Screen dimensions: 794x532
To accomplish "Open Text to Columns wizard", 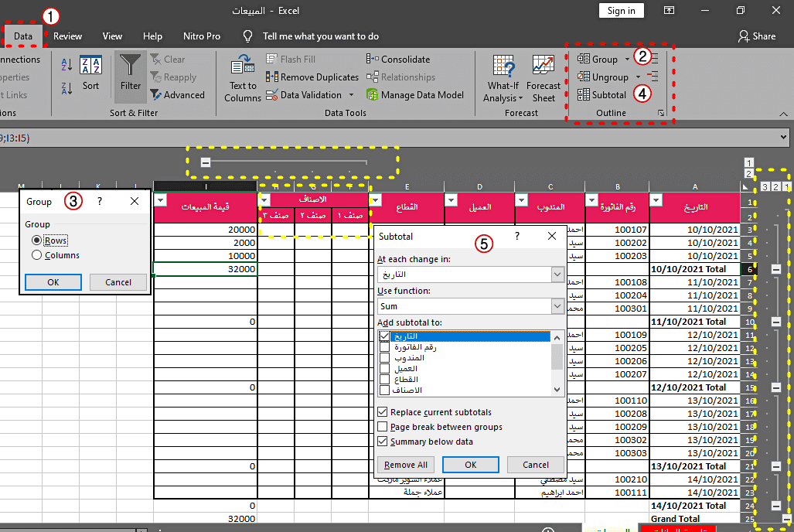I will coord(243,78).
